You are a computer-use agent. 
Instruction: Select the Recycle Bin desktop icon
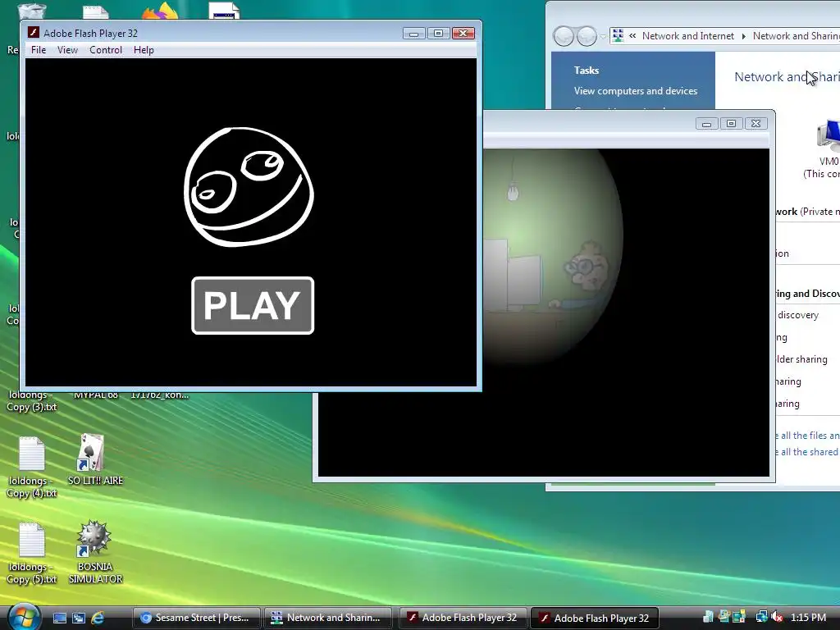click(x=31, y=11)
